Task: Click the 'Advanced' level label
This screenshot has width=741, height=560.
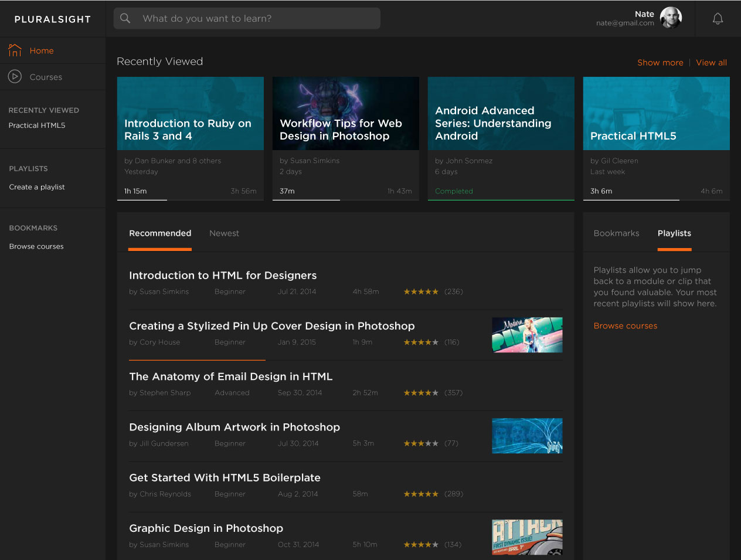Action: [x=232, y=393]
